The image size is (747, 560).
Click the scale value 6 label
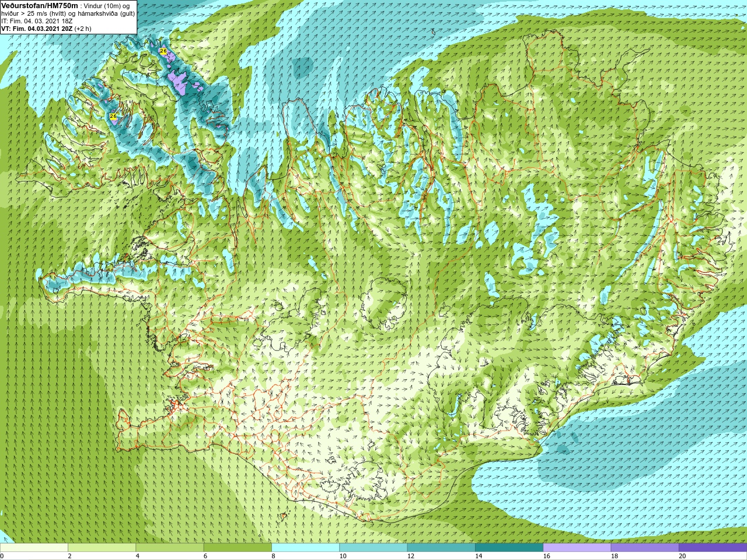[x=205, y=556]
